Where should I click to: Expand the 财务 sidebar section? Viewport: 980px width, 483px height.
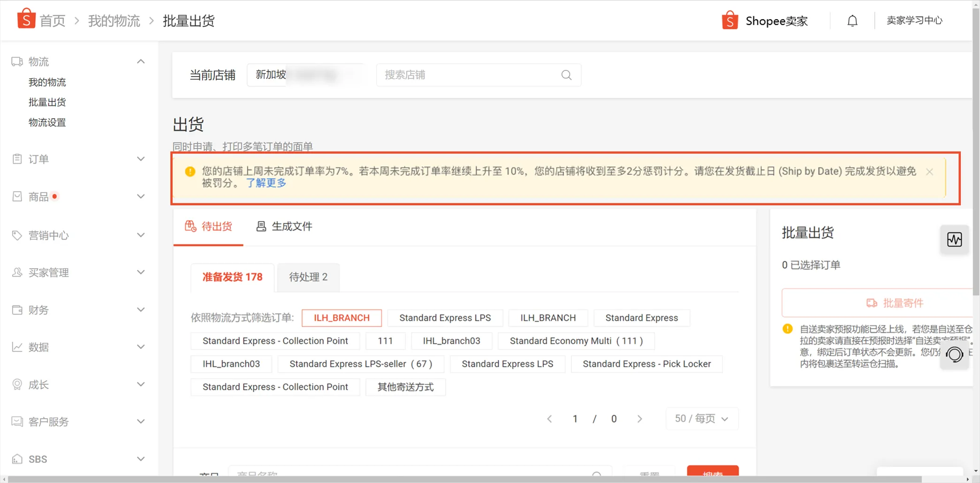point(140,309)
